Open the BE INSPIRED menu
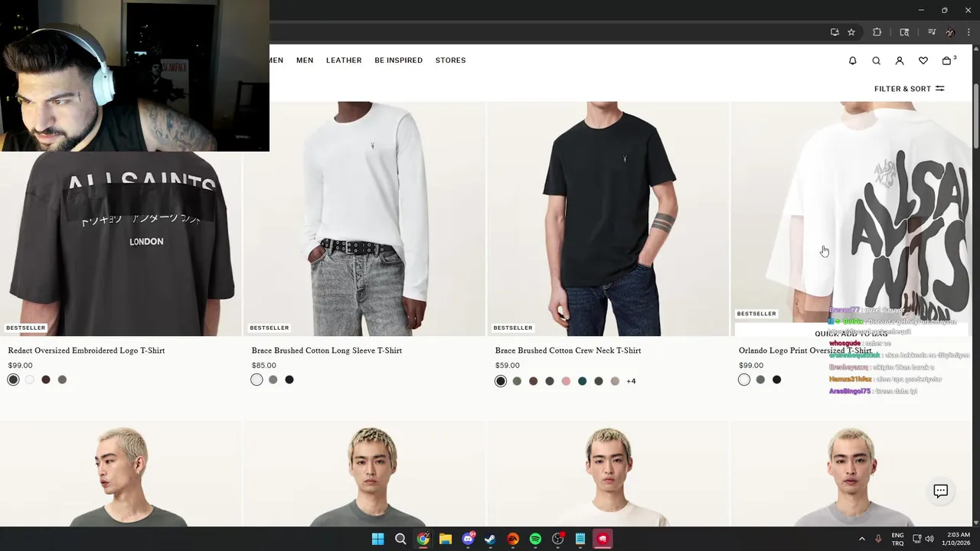This screenshot has width=980, height=551. pyautogui.click(x=398, y=60)
